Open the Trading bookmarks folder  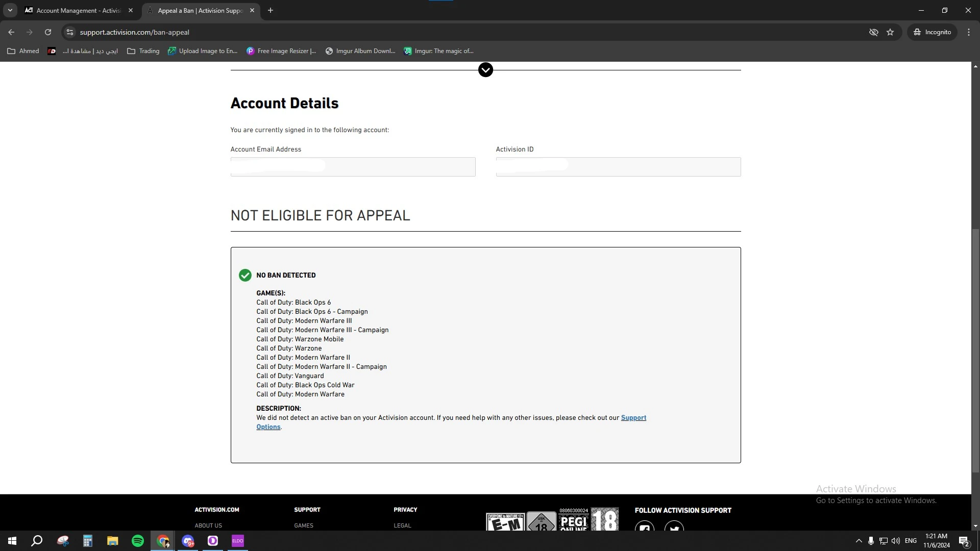tap(143, 51)
